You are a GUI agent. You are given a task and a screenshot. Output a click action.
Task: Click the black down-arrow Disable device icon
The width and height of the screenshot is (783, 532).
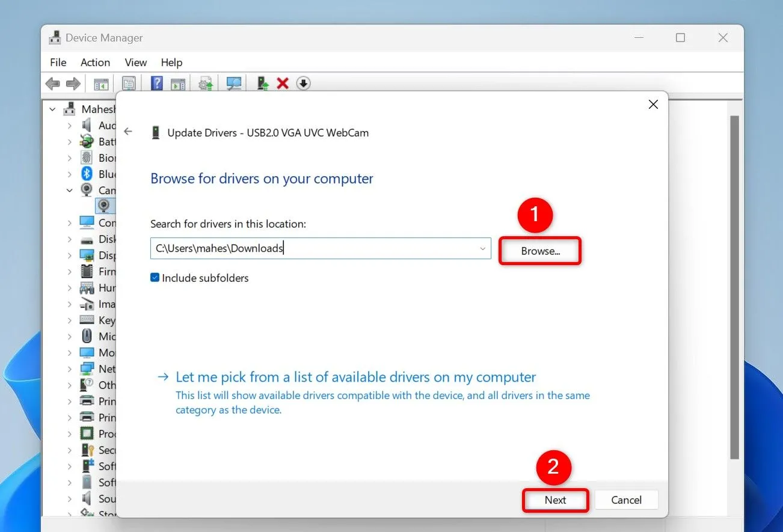click(x=304, y=84)
